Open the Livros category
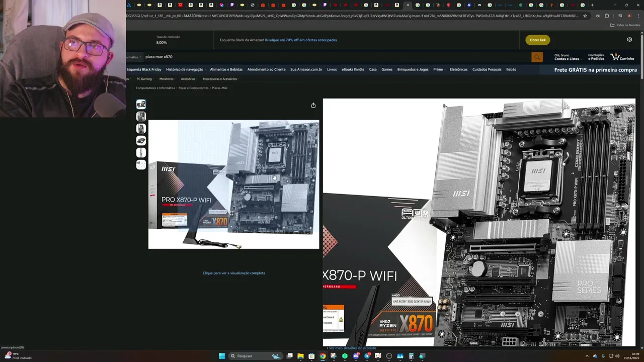Image resolution: width=644 pixels, height=362 pixels. point(332,69)
